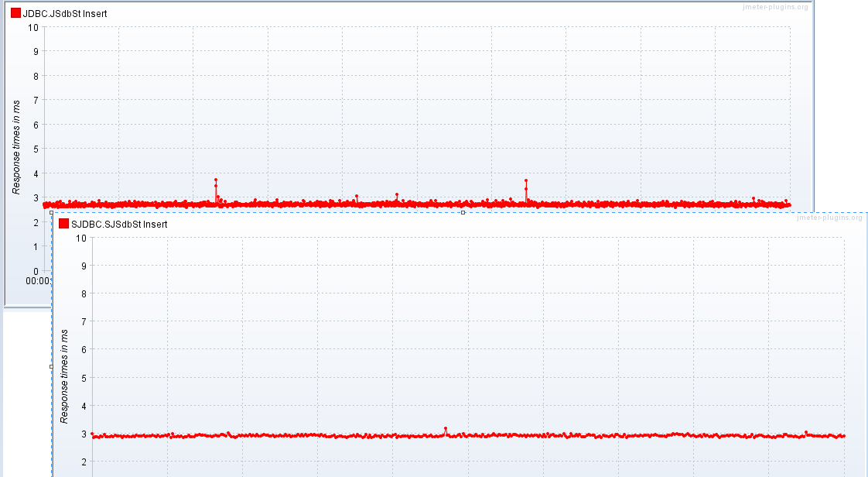Click the top-left corner handle of SJDBC graph
Image resolution: width=868 pixels, height=477 pixels.
pyautogui.click(x=52, y=212)
